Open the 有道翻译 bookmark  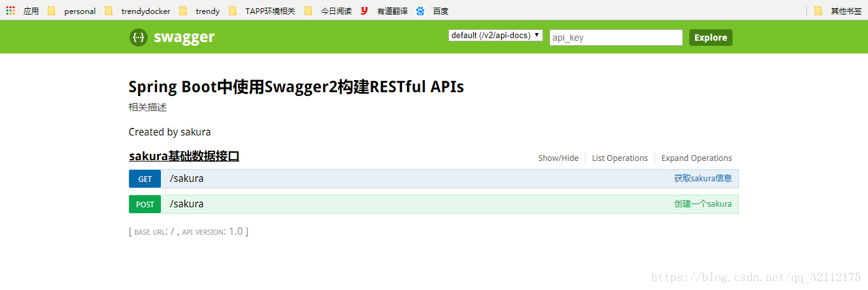384,11
